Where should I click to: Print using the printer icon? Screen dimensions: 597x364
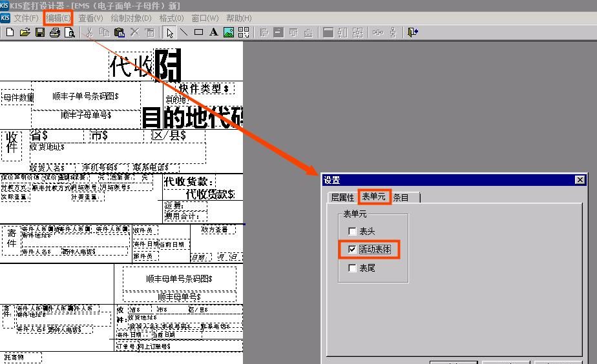click(55, 32)
